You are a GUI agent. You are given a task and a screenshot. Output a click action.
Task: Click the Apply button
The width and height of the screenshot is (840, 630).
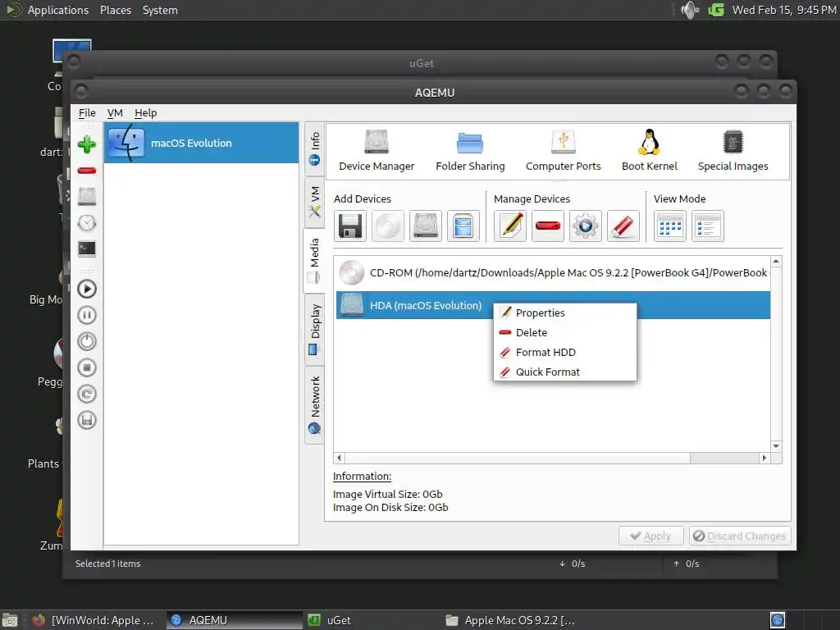pos(651,536)
